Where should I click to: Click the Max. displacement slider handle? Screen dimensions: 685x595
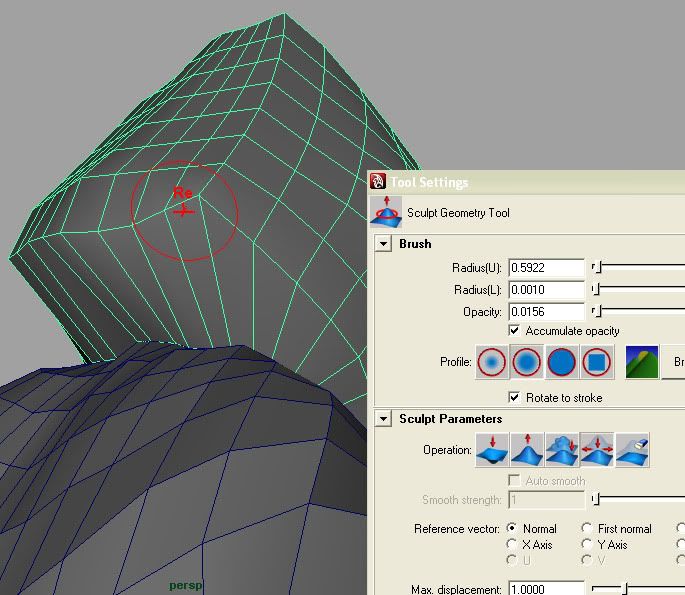[x=624, y=589]
